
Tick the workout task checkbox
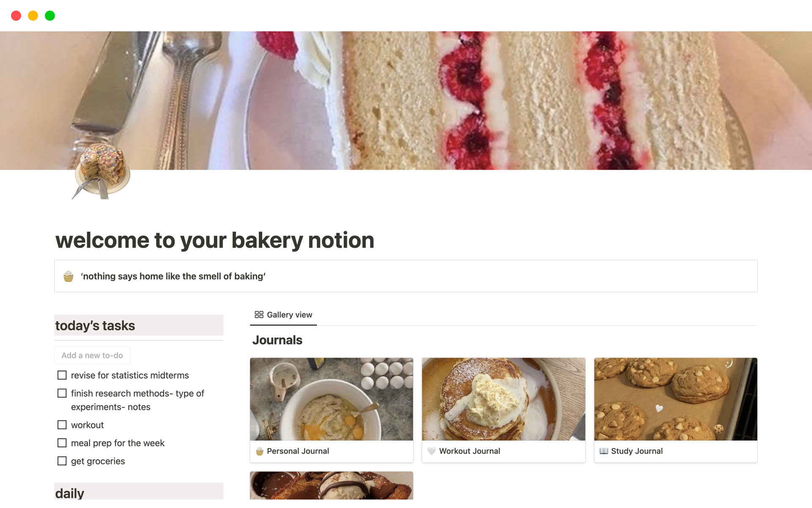[62, 425]
